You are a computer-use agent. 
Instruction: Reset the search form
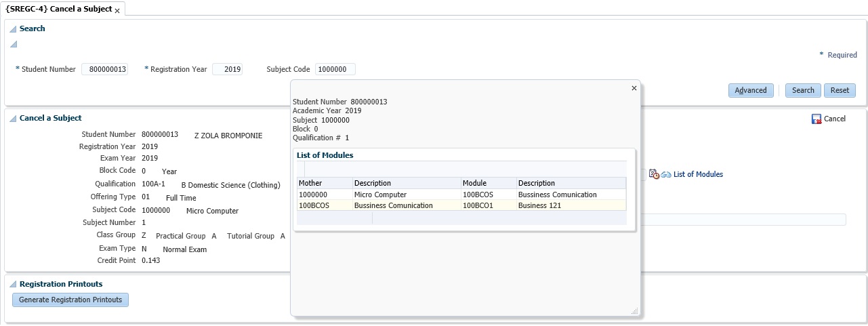(x=840, y=90)
